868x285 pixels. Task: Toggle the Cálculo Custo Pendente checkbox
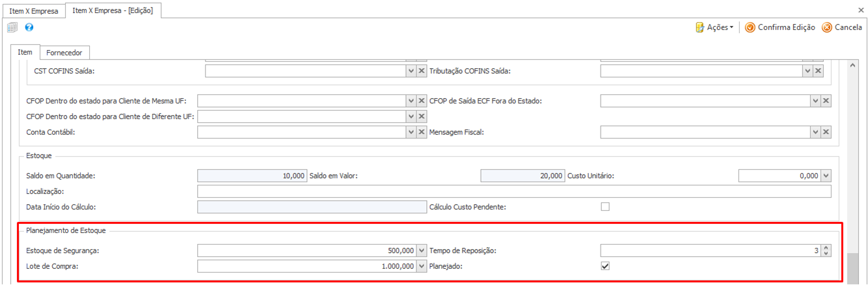pos(605,207)
